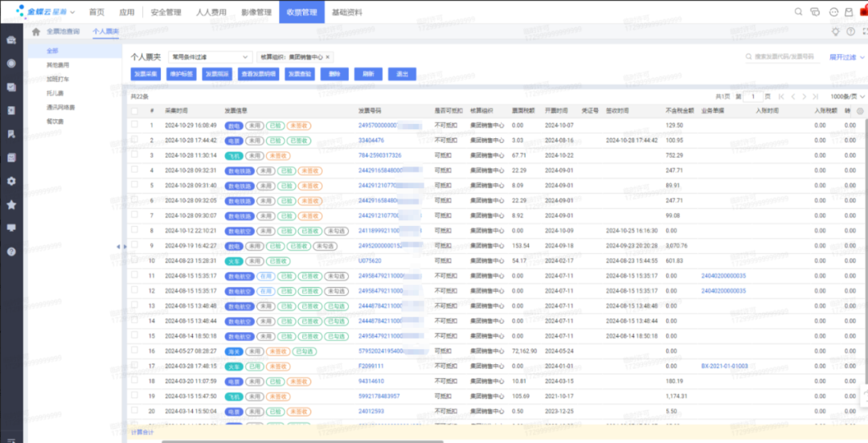Go to previous page arrow
This screenshot has width=868, height=443.
[x=793, y=96]
